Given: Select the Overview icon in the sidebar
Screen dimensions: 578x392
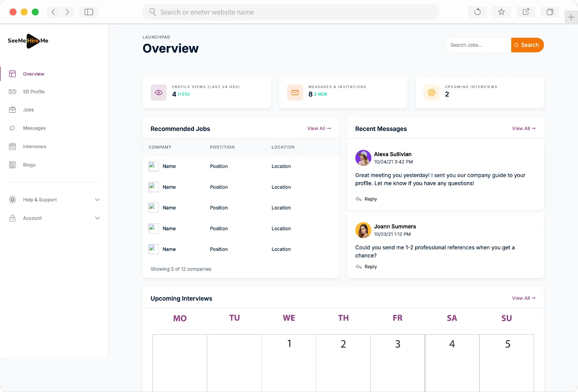Looking at the screenshot, I should coord(12,74).
